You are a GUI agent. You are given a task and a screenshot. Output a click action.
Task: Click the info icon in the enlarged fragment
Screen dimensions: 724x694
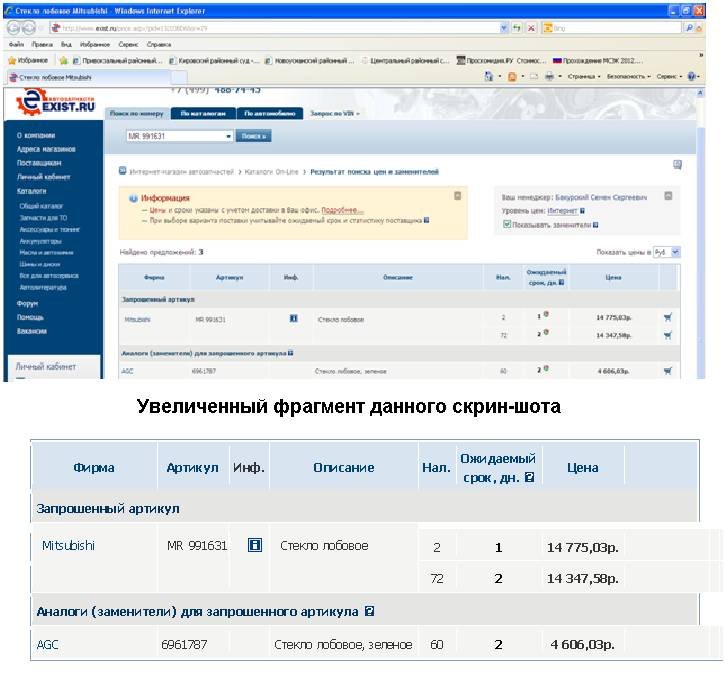[255, 545]
